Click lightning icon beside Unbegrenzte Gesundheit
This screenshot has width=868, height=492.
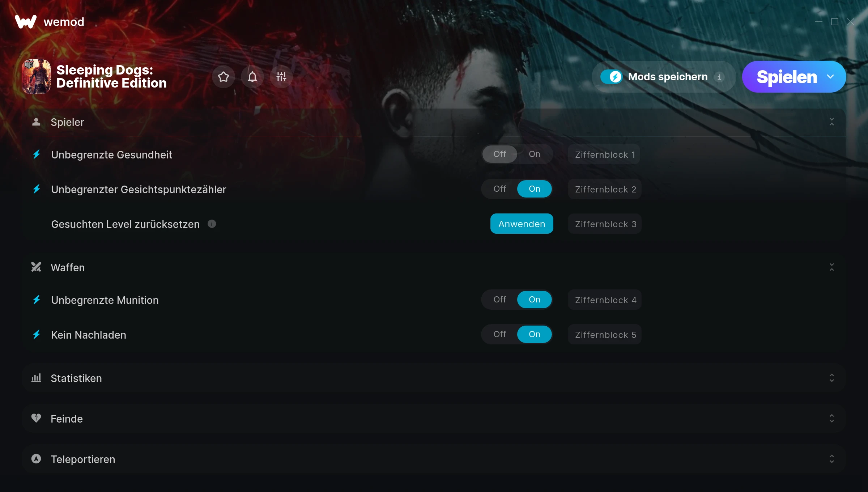tap(37, 154)
